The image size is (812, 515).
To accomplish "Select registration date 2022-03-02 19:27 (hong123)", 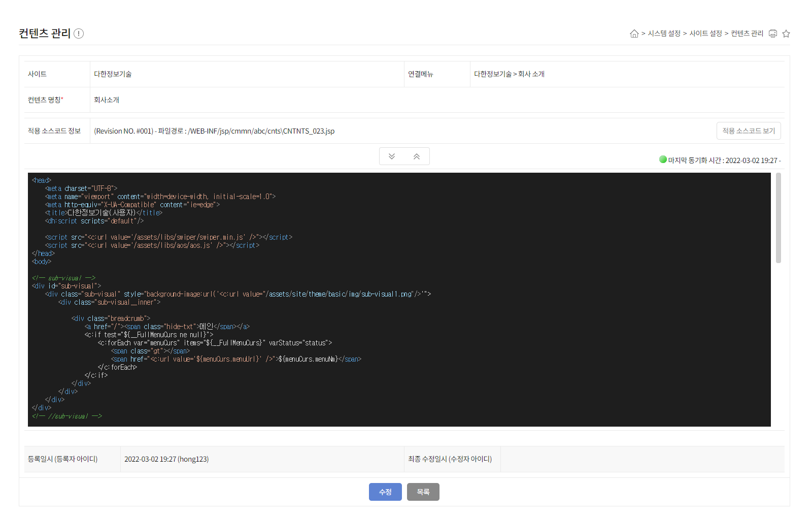I will click(x=166, y=459).
